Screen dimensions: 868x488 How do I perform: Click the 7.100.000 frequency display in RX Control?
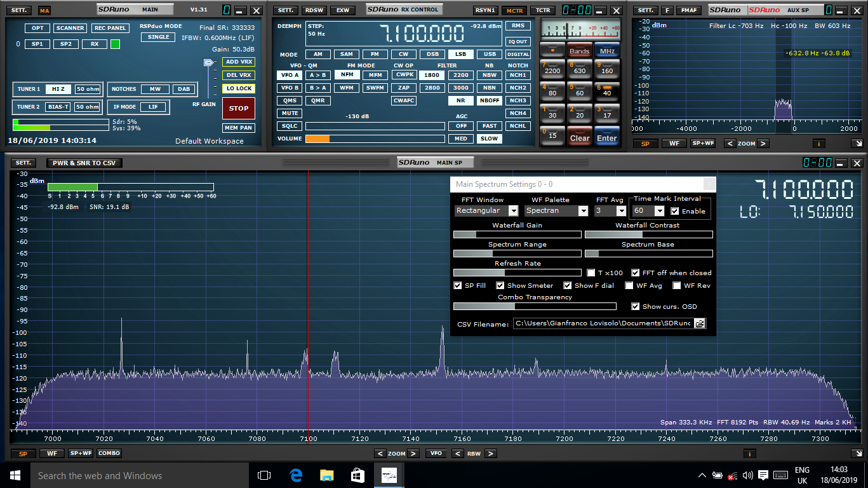pyautogui.click(x=420, y=34)
